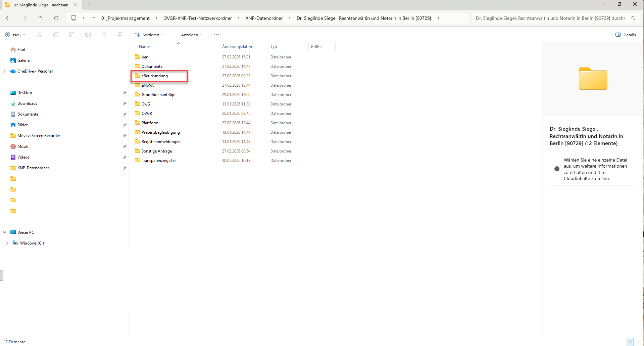Toggle the Details pane button
This screenshot has width=644, height=346.
coord(626,35)
